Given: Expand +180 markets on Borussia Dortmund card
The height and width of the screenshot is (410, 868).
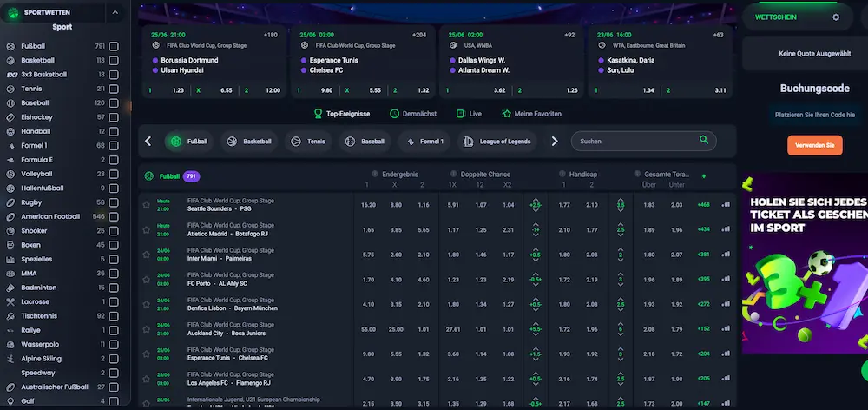Looking at the screenshot, I should (270, 35).
